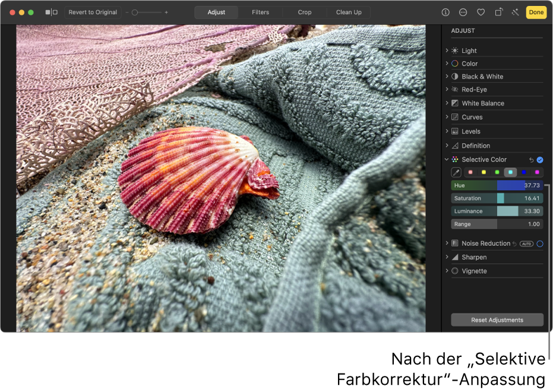Disable the Selective Color blue checkmark
The image size is (553, 392).
(x=540, y=160)
